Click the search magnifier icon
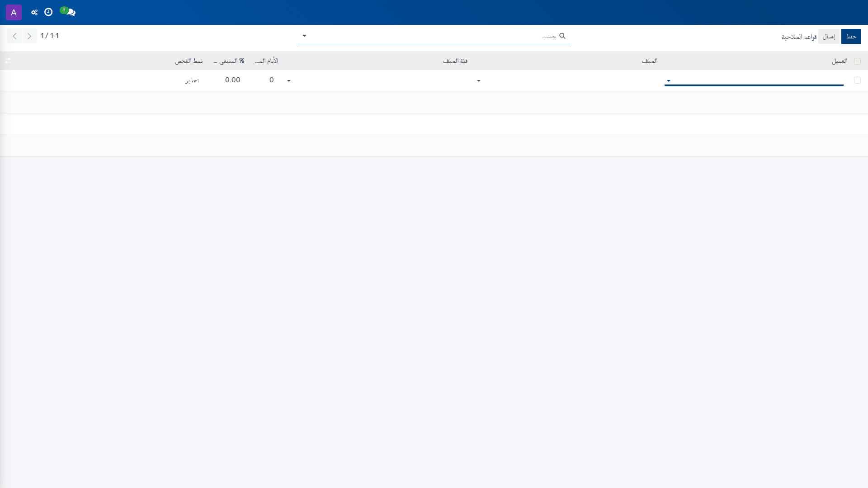 tap(562, 36)
